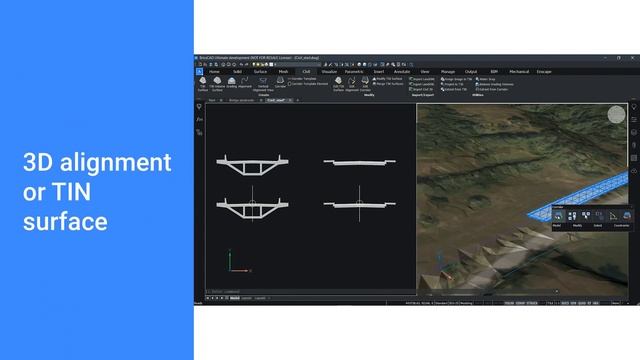Click Balance Grading Volumes

pyautogui.click(x=495, y=84)
